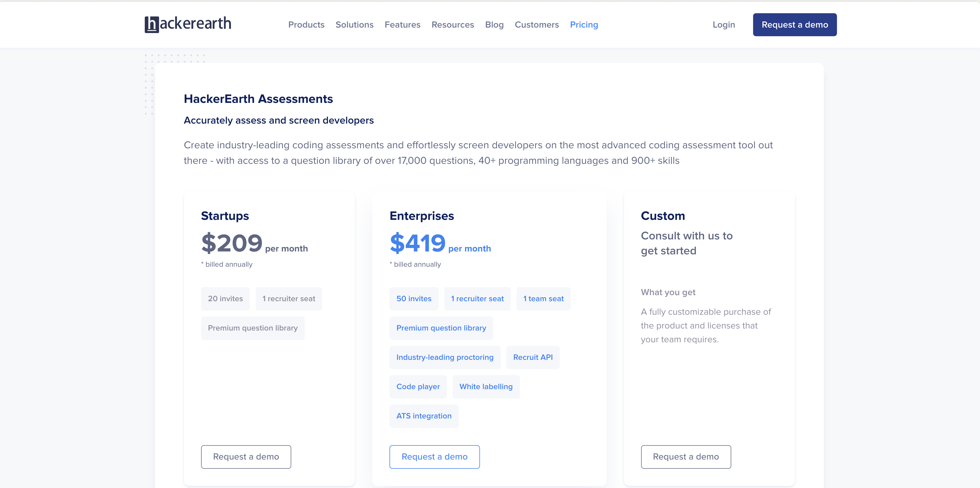
Task: Click the Recruit API tag
Action: (533, 357)
